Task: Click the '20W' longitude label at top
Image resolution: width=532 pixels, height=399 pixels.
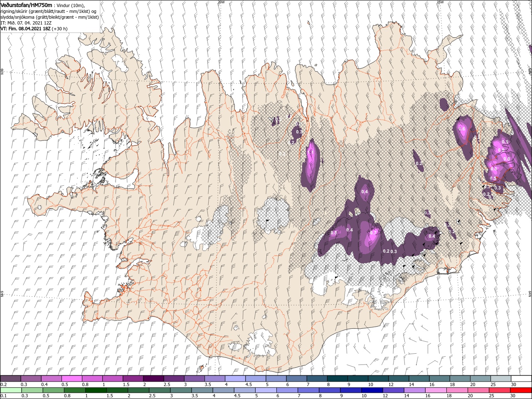Action: click(x=221, y=2)
